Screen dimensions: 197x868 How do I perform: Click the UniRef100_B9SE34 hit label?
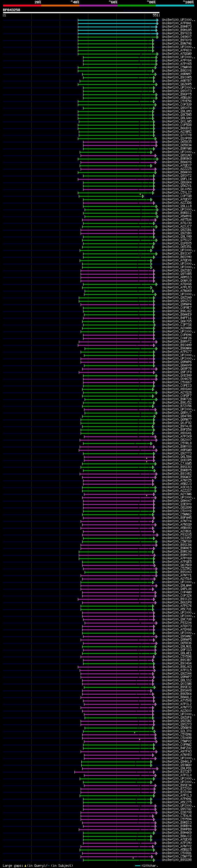click(x=177, y=785)
